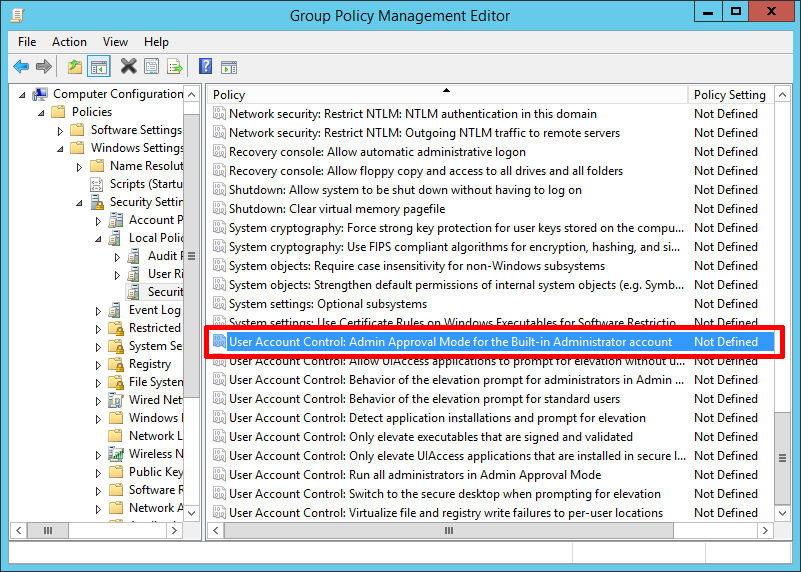Collapse the Policies tree node
The image size is (801, 572).
(x=41, y=113)
